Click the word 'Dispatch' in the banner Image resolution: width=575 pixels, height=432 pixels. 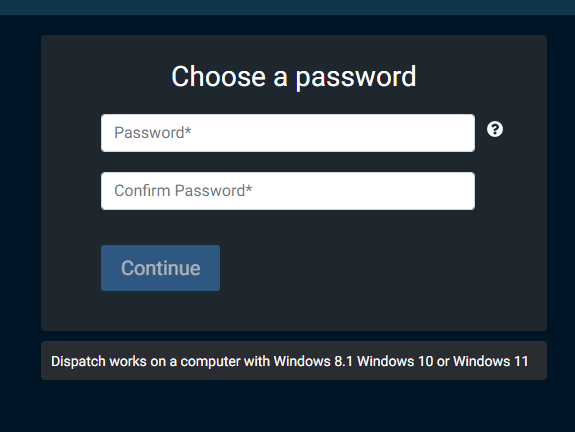click(78, 362)
